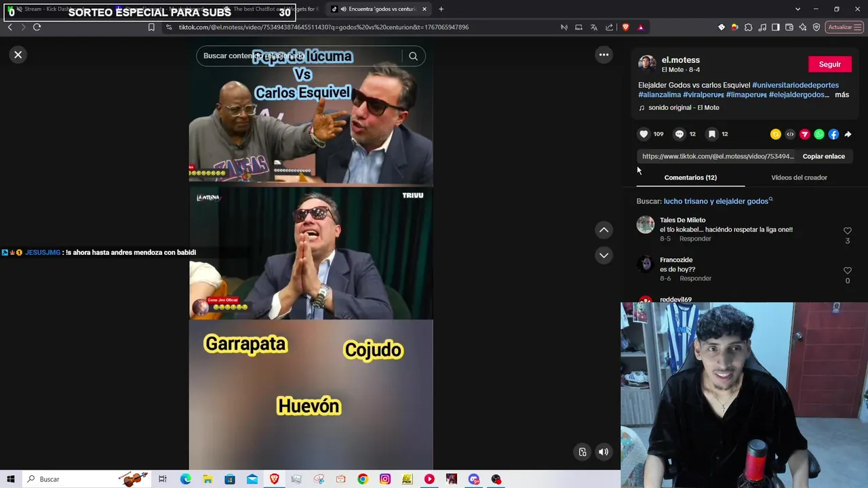This screenshot has height=488, width=868.
Task: Get the embed code with the embed icon
Action: pyautogui.click(x=790, y=134)
